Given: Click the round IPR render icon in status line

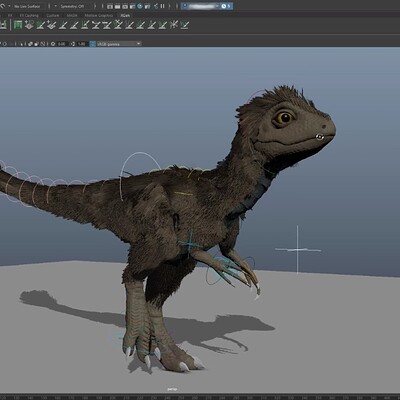Looking at the screenshot, I should [x=140, y=6].
